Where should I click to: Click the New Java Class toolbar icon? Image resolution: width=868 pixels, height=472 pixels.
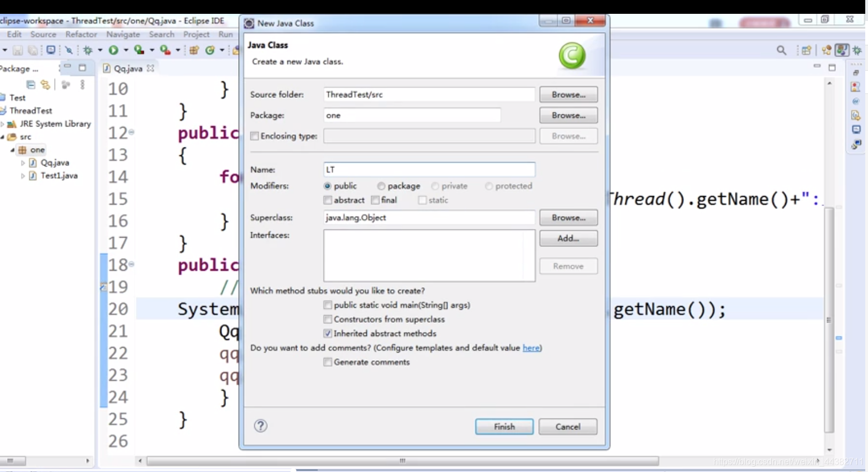point(210,50)
